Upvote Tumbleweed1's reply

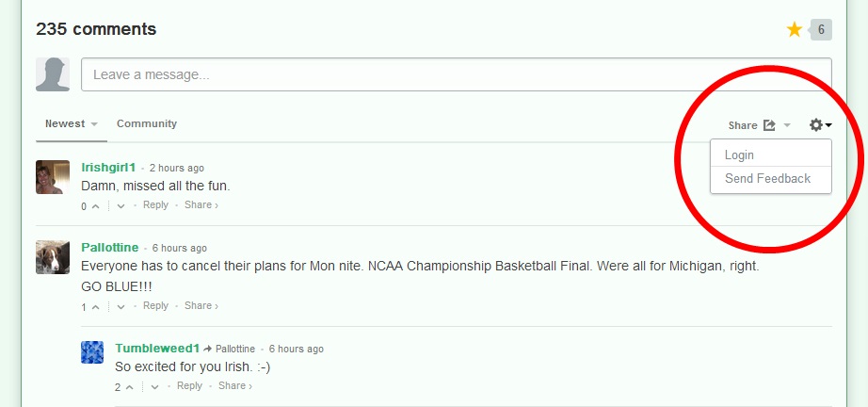[130, 387]
